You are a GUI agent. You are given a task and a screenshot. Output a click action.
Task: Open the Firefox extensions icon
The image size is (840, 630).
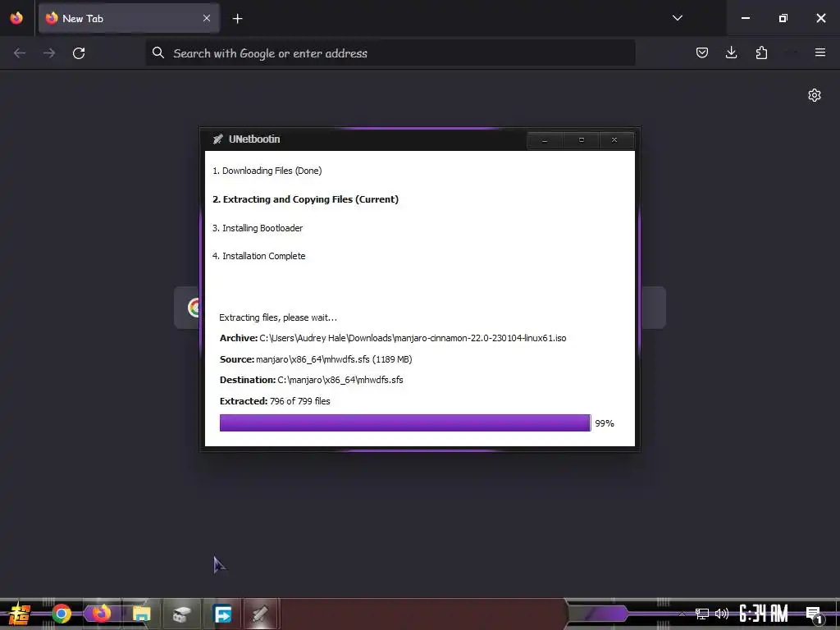tap(761, 52)
